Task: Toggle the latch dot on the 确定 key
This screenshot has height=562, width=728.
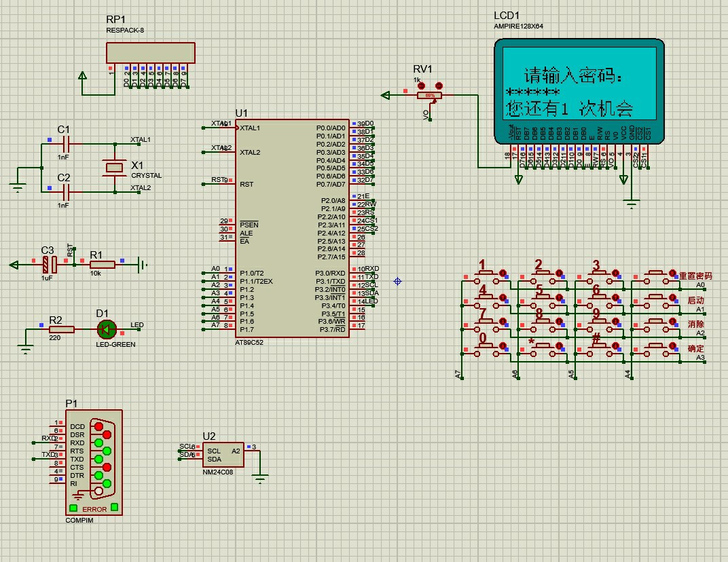Action: pyautogui.click(x=673, y=345)
